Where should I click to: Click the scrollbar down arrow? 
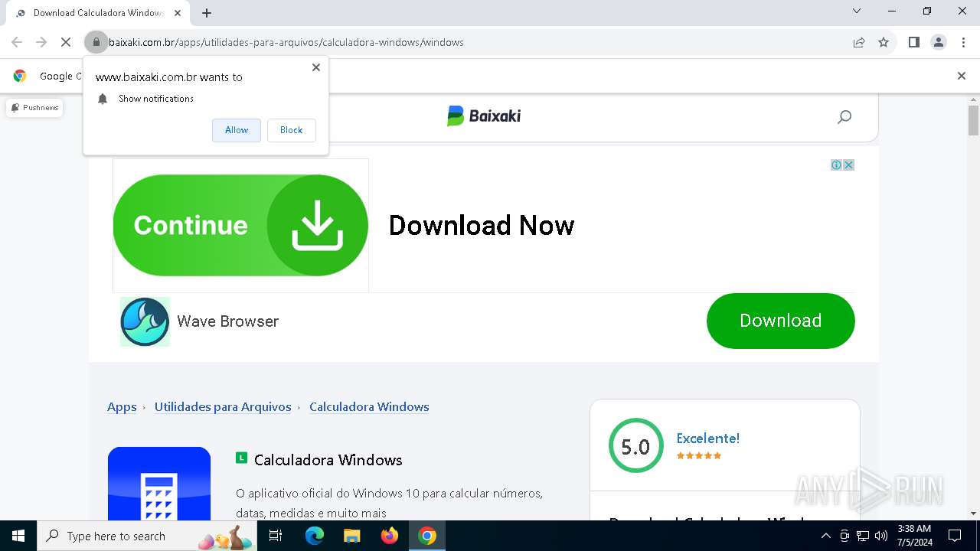tap(973, 514)
